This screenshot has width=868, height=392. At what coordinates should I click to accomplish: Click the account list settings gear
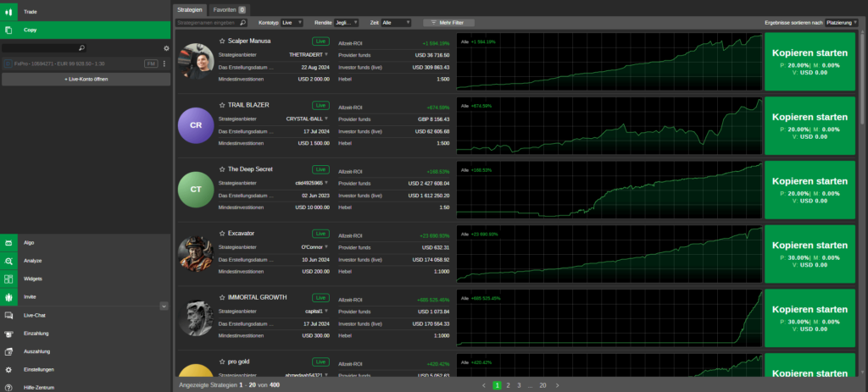tap(166, 48)
